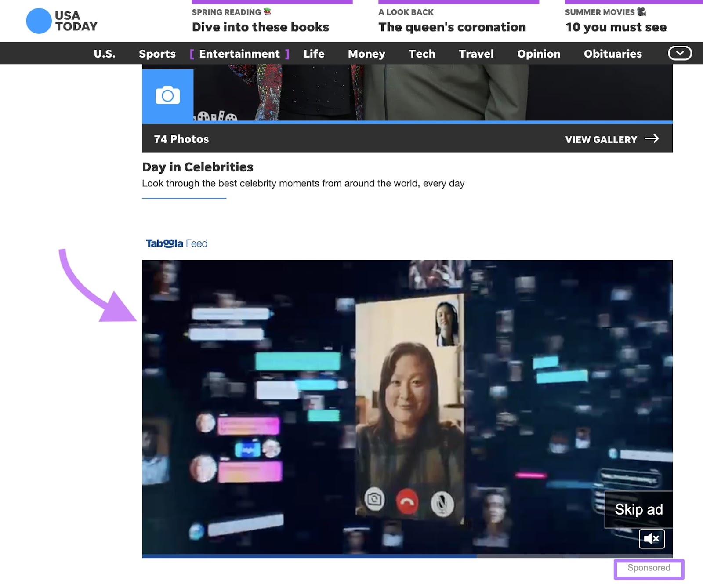The height and width of the screenshot is (588, 703).
Task: Go to the Travel section
Action: pos(476,54)
